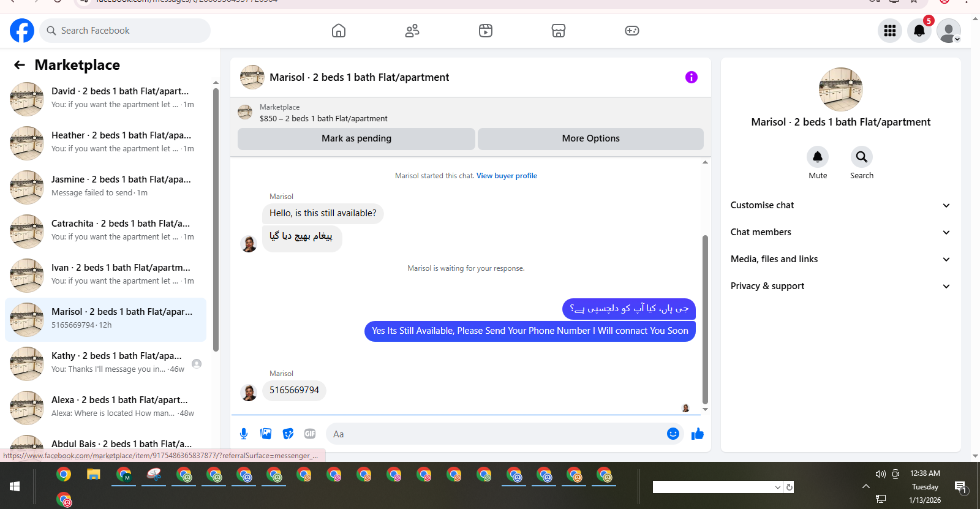Show hidden tray icons chevron
Image resolution: width=980 pixels, height=509 pixels.
pos(865,486)
